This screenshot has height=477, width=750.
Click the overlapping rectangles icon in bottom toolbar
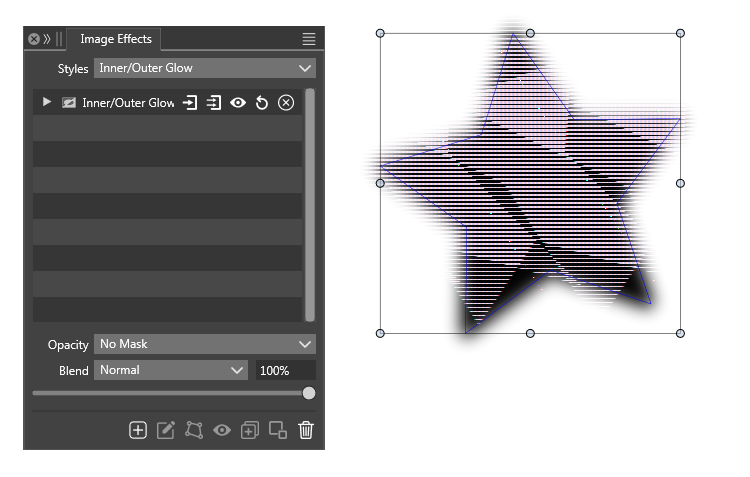tap(278, 430)
